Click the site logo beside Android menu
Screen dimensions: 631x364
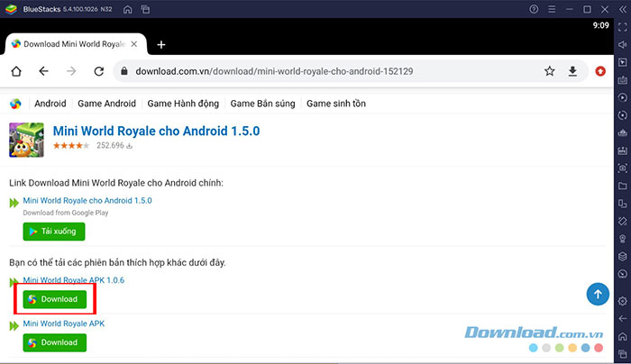click(15, 104)
